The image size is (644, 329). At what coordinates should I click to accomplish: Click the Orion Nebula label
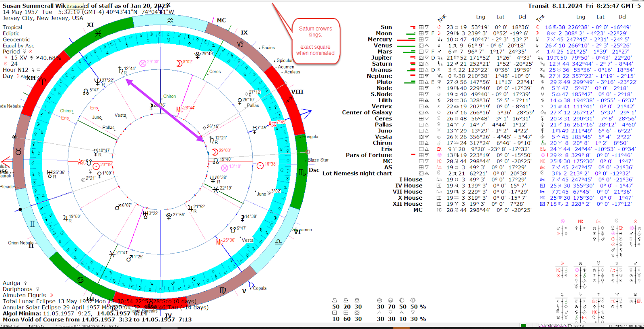21,243
